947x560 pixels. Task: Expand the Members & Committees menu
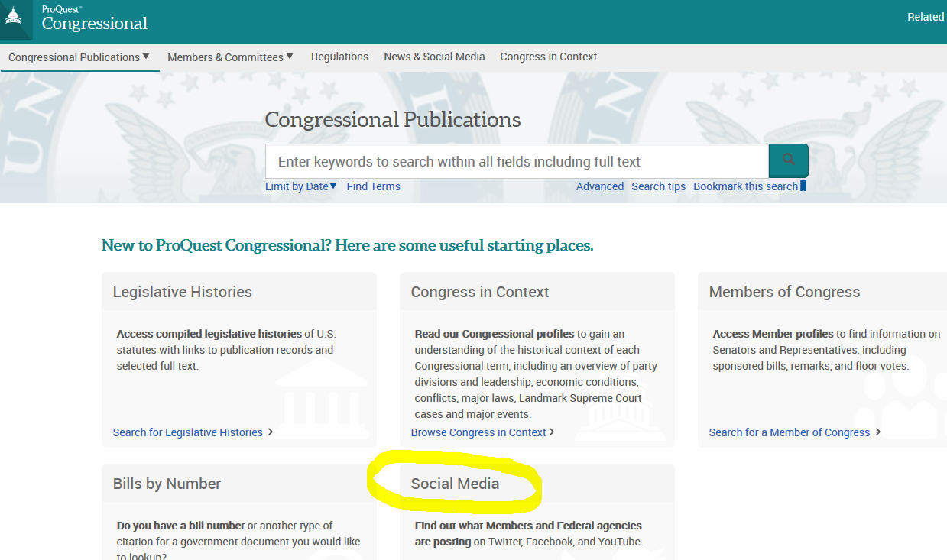[231, 57]
